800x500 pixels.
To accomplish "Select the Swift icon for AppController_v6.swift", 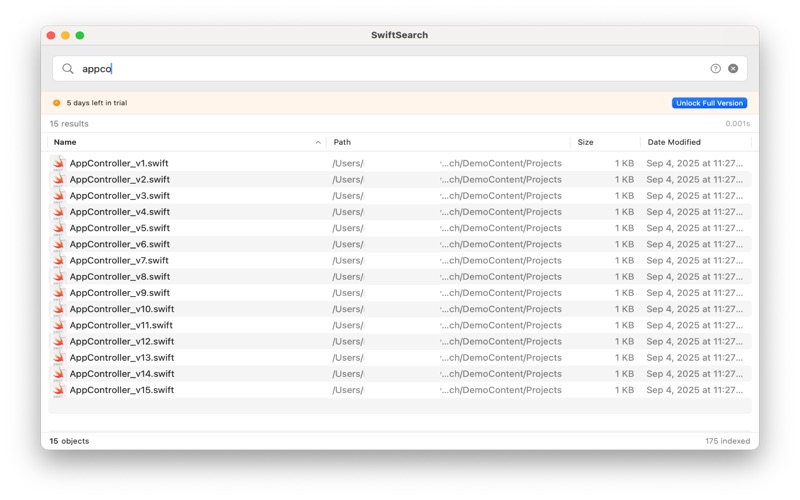I will coord(59,244).
